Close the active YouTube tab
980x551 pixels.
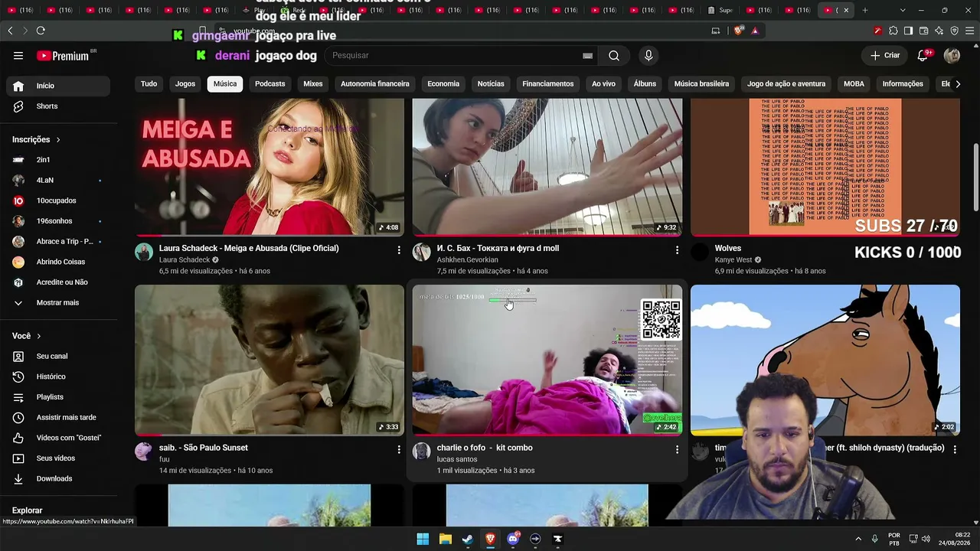tap(846, 10)
